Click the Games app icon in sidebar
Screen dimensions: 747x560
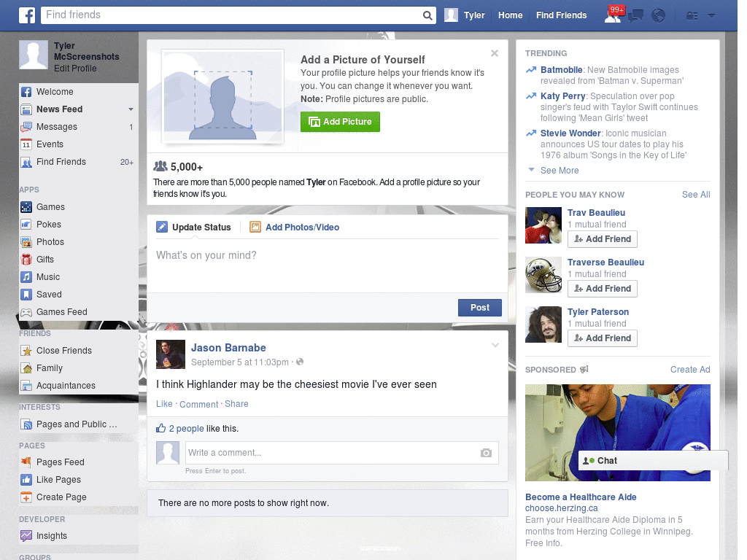click(x=26, y=207)
